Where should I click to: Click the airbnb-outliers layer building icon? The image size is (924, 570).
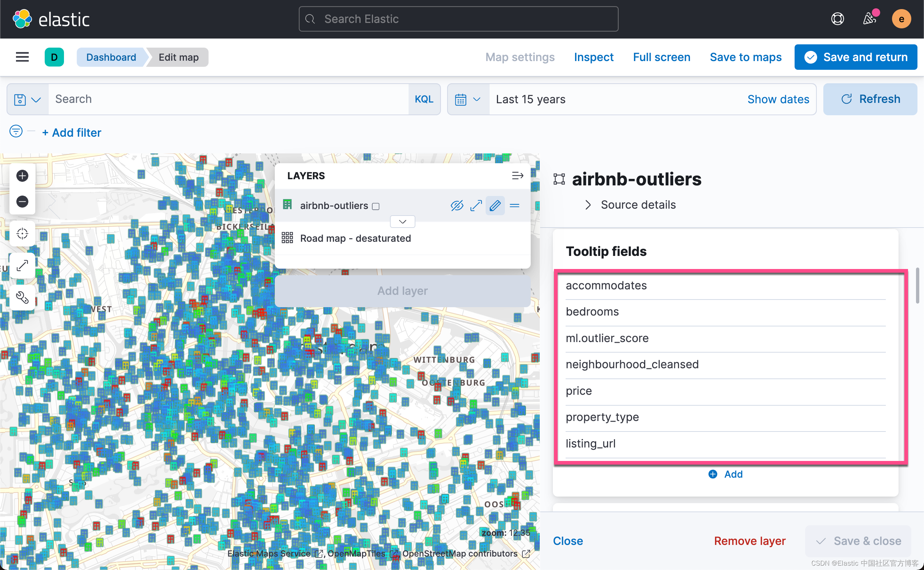pos(287,205)
